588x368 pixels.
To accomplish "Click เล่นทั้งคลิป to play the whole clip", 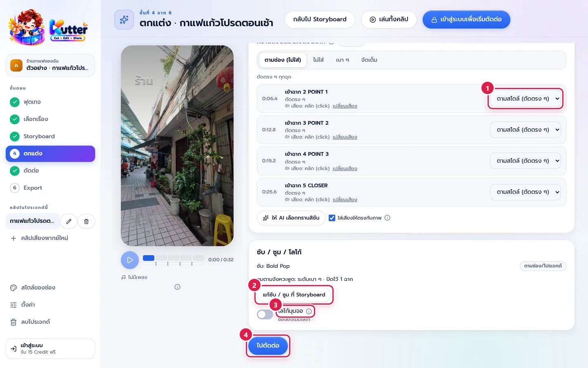I will pyautogui.click(x=389, y=19).
